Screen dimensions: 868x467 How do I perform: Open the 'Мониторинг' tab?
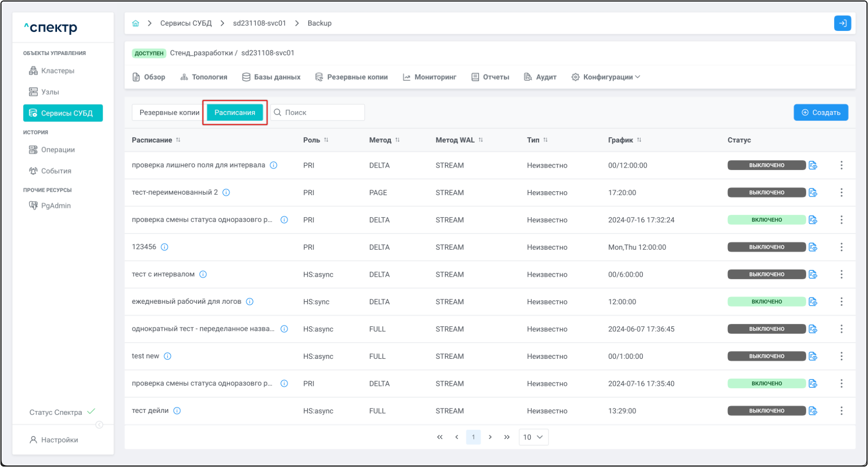click(x=430, y=77)
